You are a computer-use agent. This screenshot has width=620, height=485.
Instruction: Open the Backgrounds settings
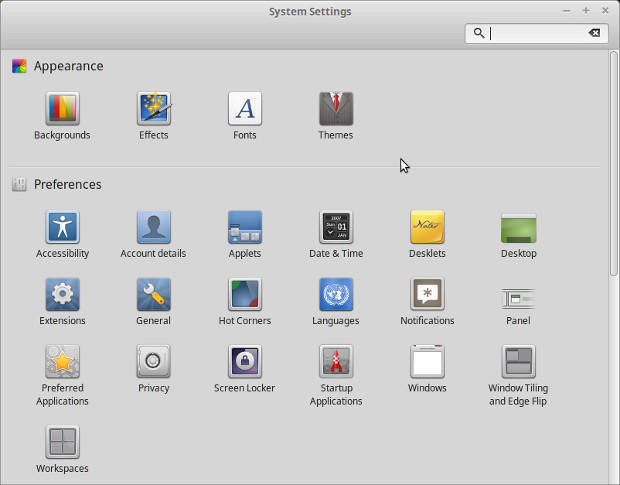[x=62, y=109]
